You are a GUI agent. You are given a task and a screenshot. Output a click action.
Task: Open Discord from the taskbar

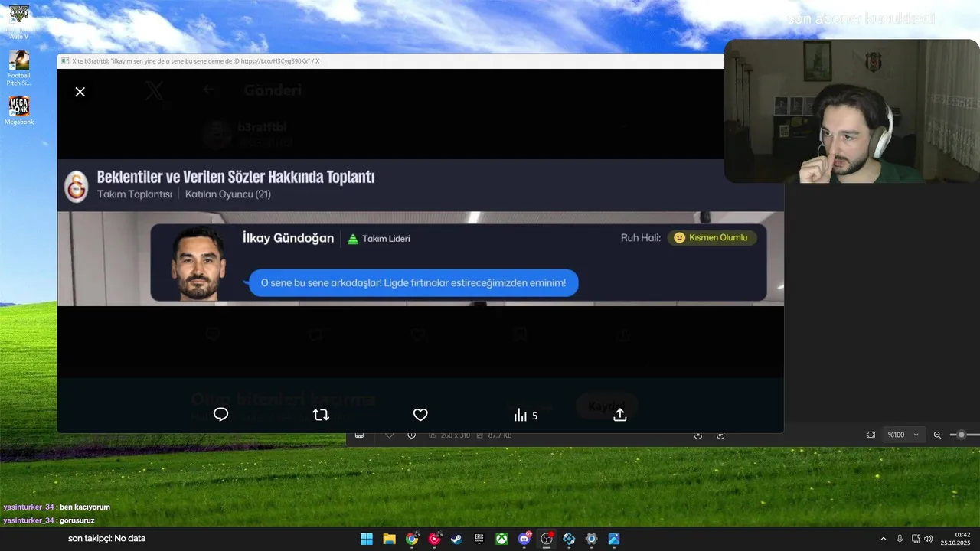524,539
